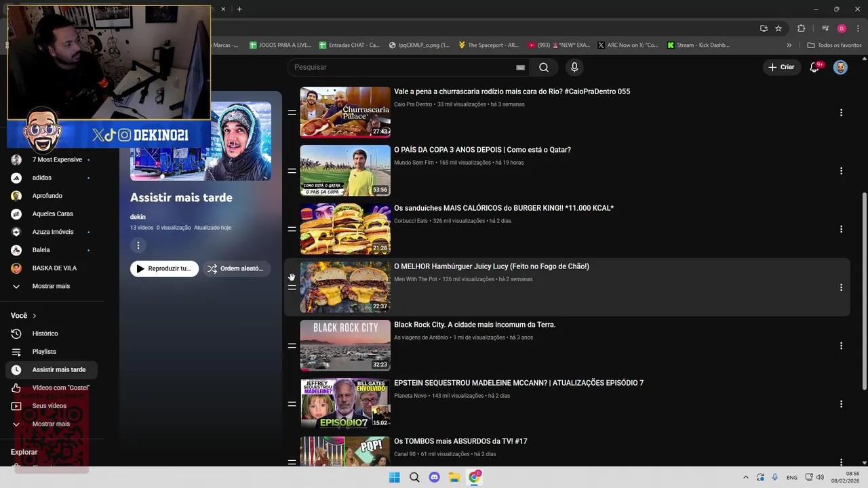Expand subscriptions with Mostrar mais
This screenshot has height=488, width=868.
[x=51, y=286]
